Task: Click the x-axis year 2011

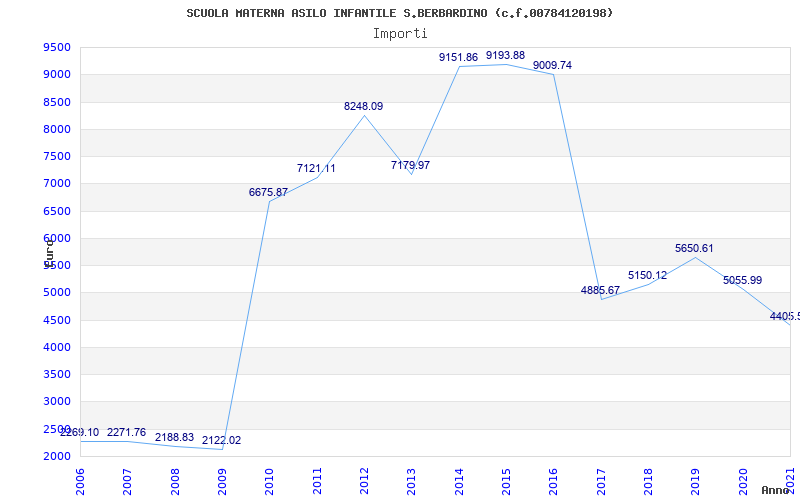Action: point(317,482)
